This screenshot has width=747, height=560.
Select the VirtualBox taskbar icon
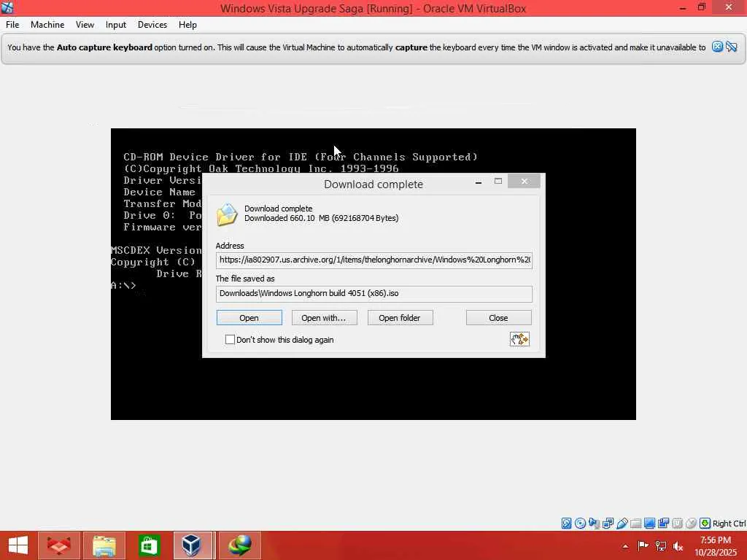[193, 545]
